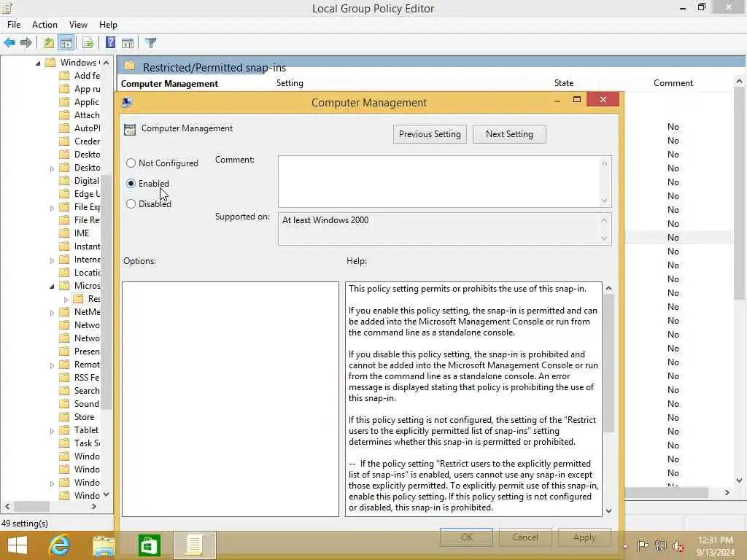Click the tree pane horizontal scrollbar thumb

tap(31, 506)
